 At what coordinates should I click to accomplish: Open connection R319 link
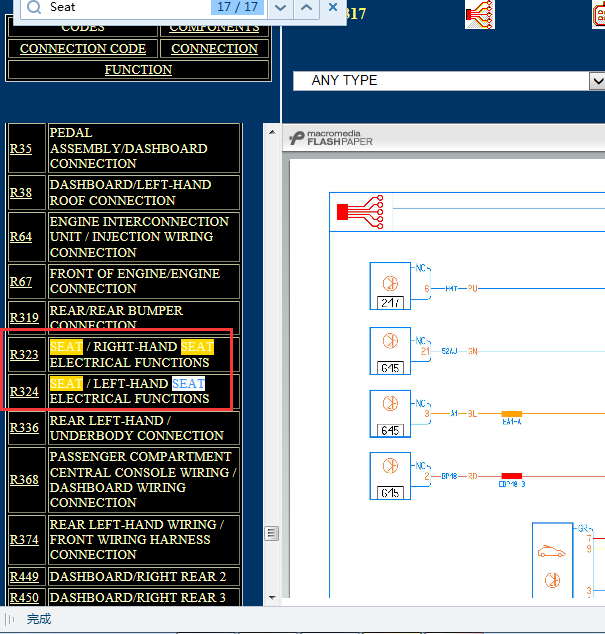24,317
